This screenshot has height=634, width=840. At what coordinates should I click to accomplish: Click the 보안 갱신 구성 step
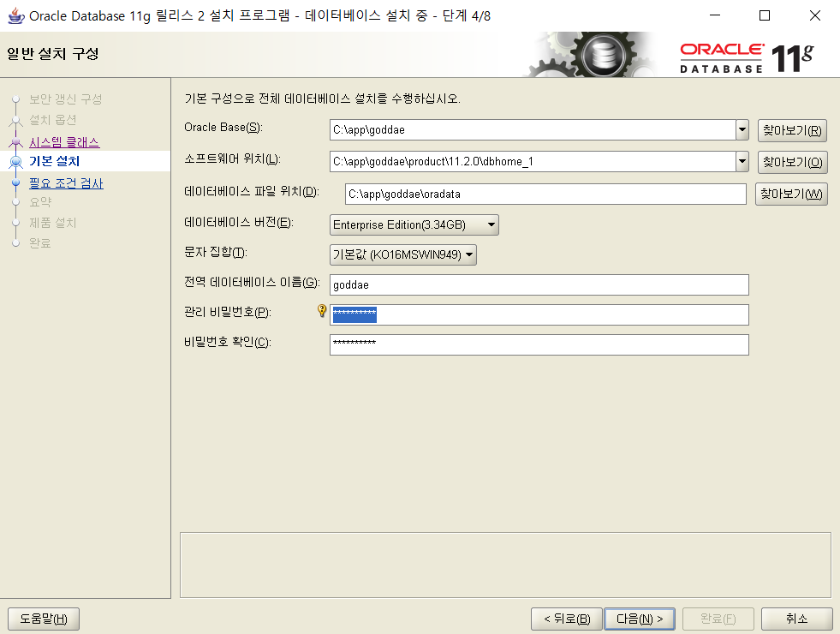65,99
